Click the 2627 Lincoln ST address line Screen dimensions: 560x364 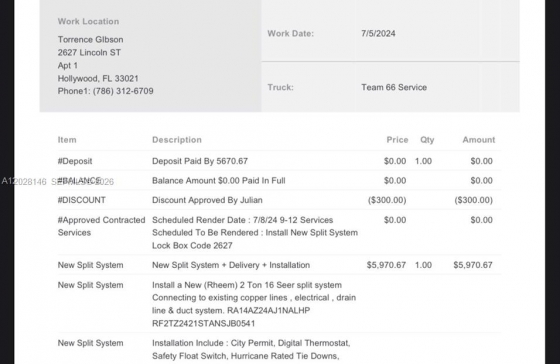[x=89, y=53]
